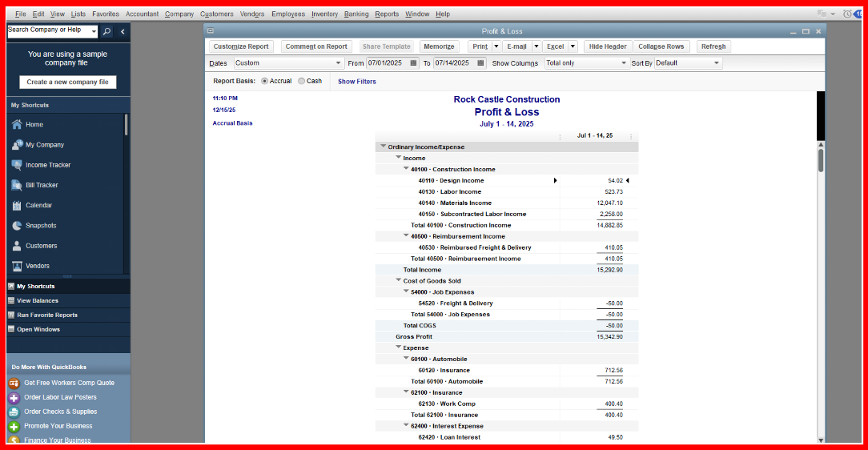This screenshot has width=868, height=450.
Task: Click Order Labor Law Posters icon
Action: point(14,397)
